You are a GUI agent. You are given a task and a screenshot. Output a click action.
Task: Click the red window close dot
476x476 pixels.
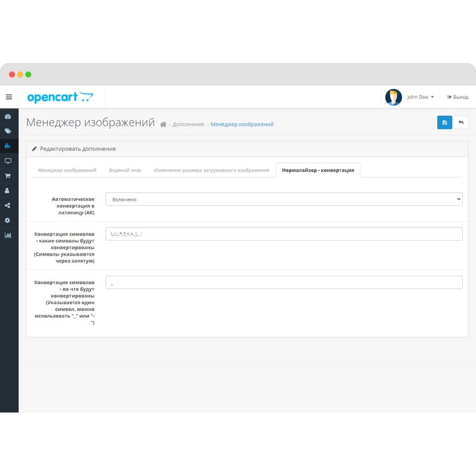pos(12,75)
